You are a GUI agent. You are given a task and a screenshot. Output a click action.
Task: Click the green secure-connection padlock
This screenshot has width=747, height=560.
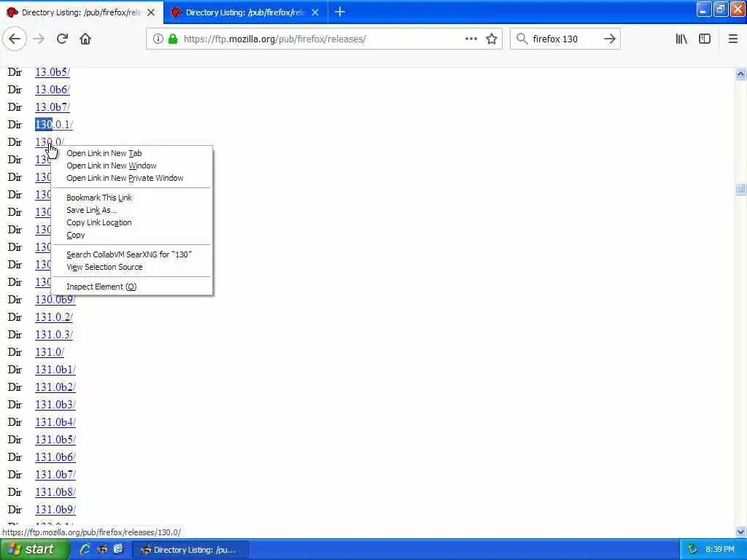(172, 39)
